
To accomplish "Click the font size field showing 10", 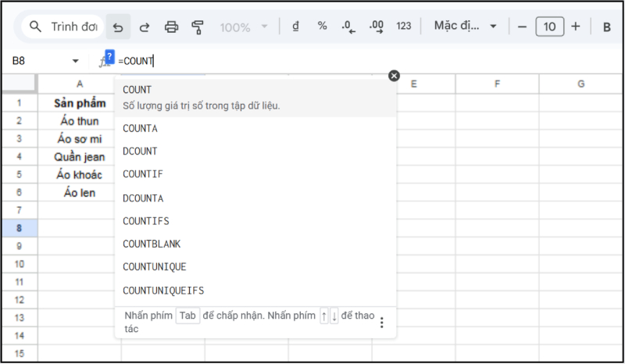I will tap(550, 27).
